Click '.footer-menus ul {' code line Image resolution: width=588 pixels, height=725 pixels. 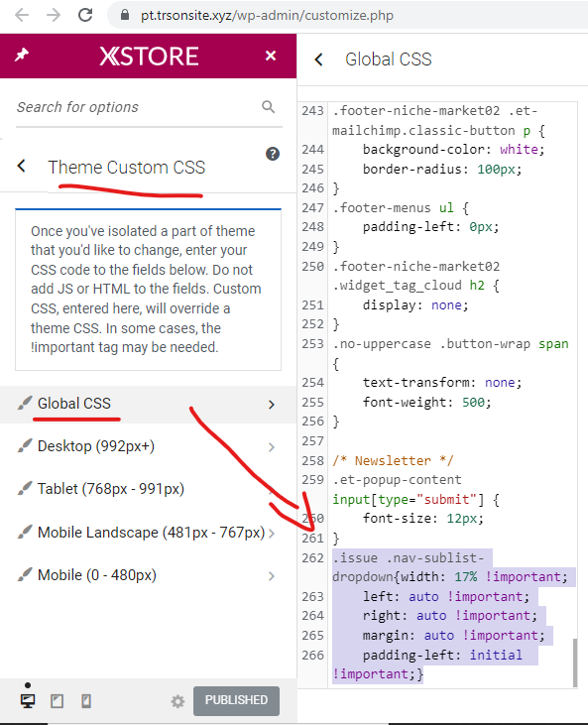point(401,207)
